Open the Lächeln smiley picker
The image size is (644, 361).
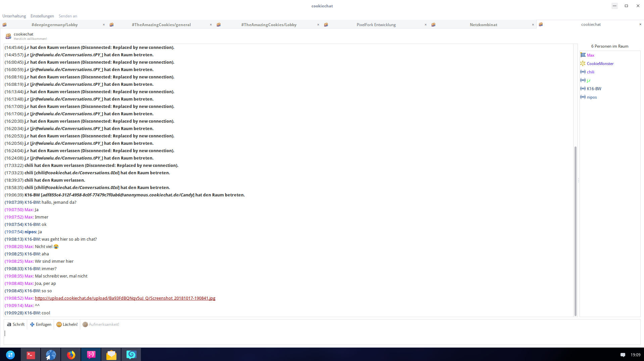[x=67, y=324]
